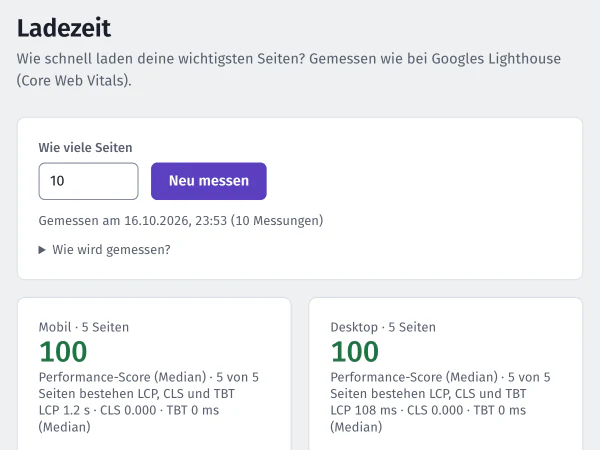Click the 'LCP 1.2 s' mobile metrics line

(129, 418)
